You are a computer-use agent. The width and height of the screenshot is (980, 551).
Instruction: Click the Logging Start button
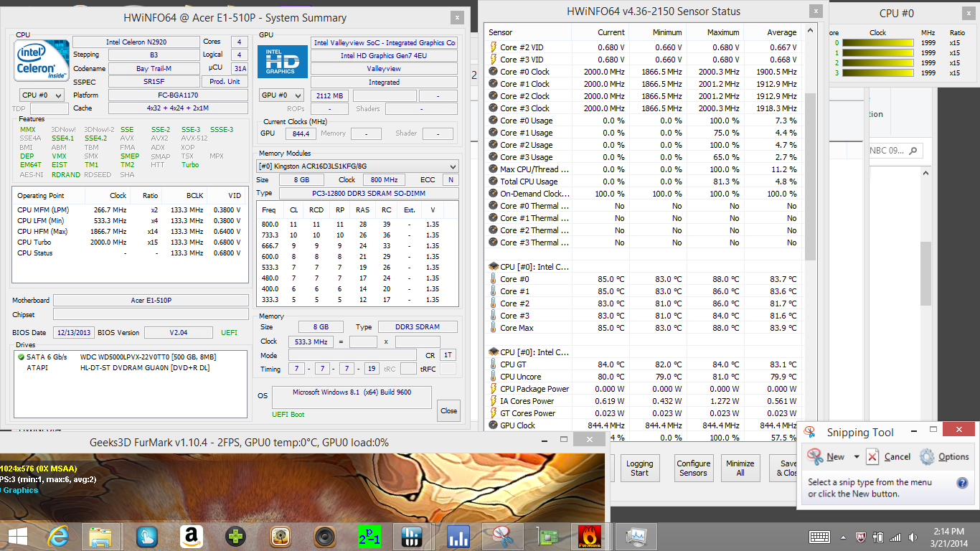[640, 468]
